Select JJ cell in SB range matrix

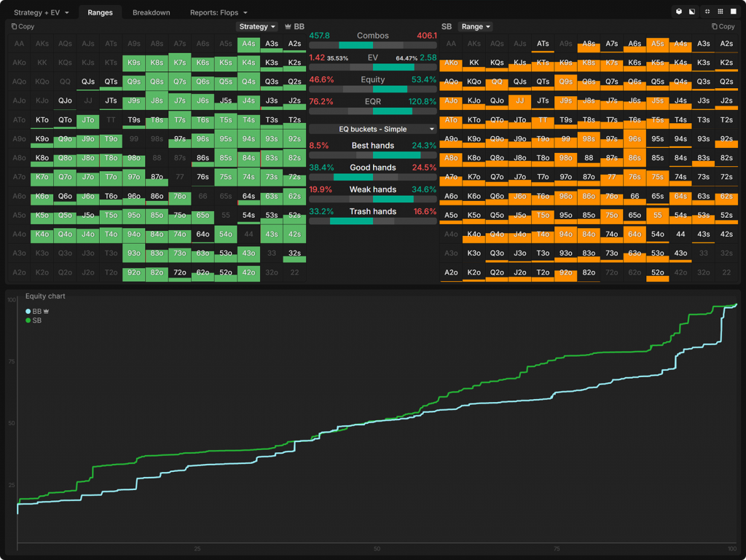(519, 100)
